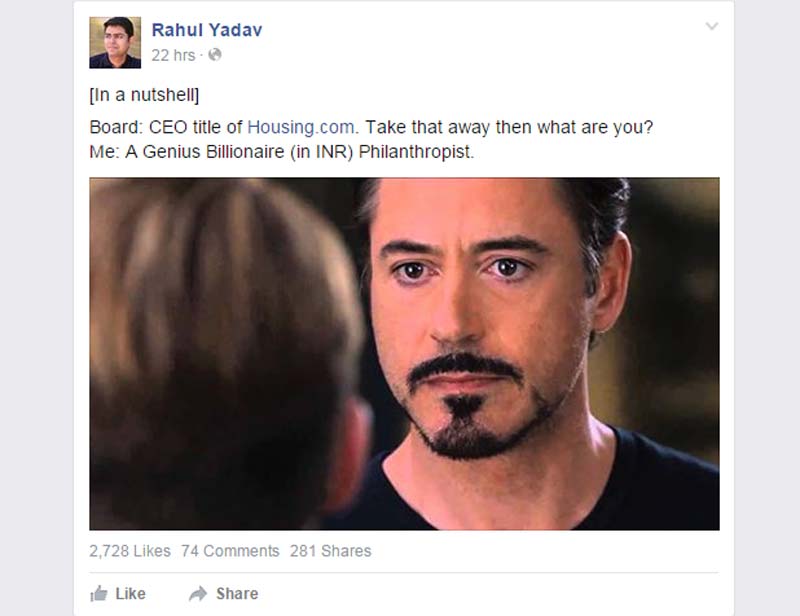The height and width of the screenshot is (616, 800).
Task: Open the Housing.com link in post
Action: [x=301, y=127]
